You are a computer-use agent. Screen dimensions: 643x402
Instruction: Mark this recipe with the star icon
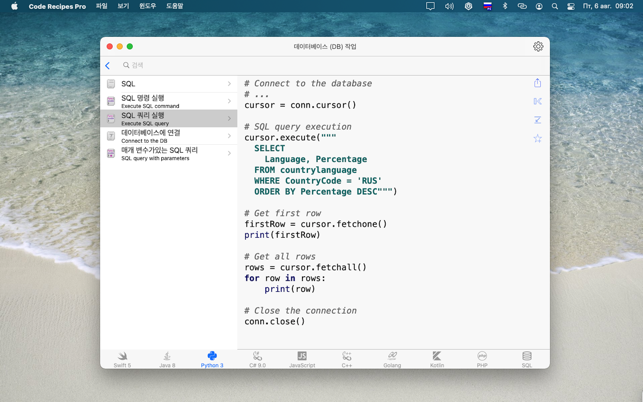(x=537, y=138)
